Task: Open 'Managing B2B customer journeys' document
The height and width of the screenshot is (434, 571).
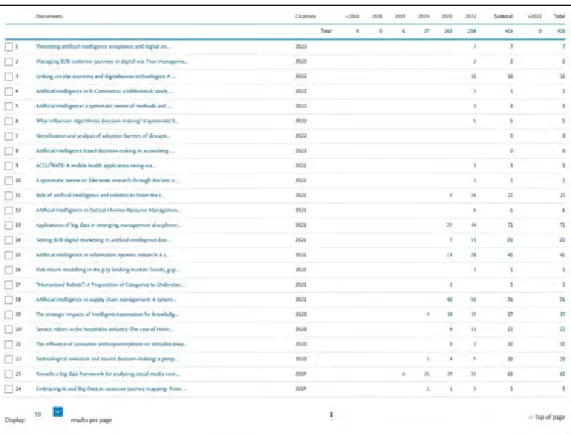Action: 112,61
